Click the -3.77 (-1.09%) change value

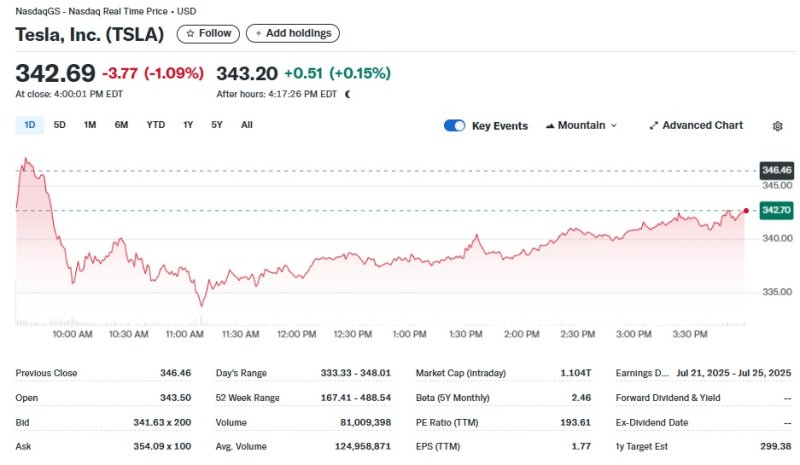tap(153, 74)
